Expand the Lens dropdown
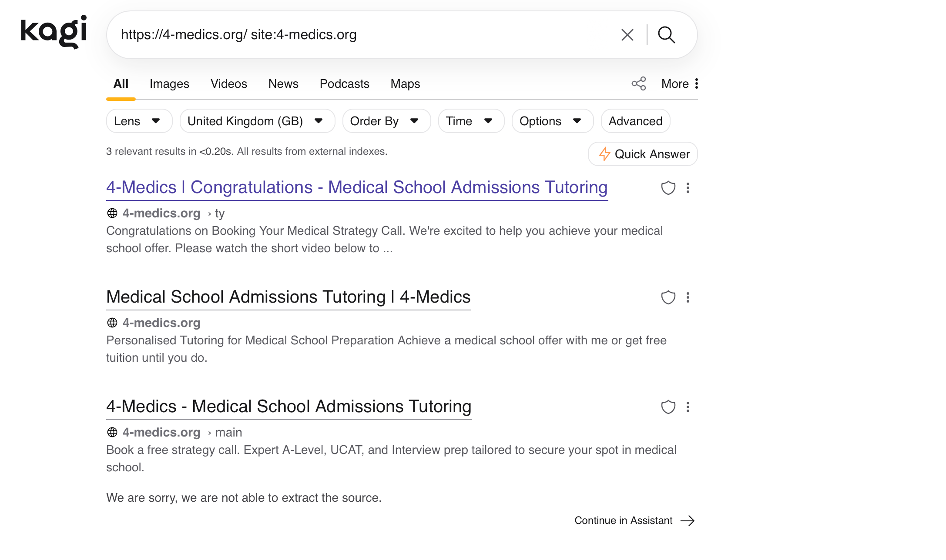 (x=139, y=121)
